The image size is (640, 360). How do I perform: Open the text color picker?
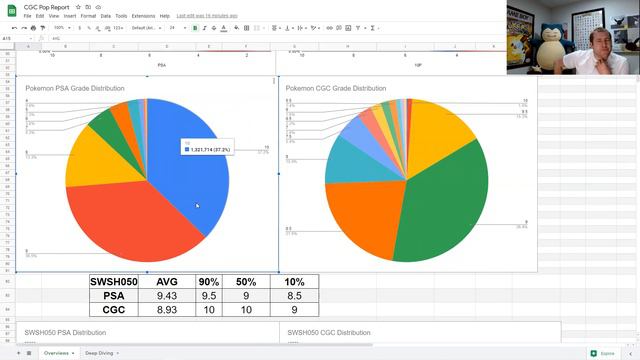point(224,28)
